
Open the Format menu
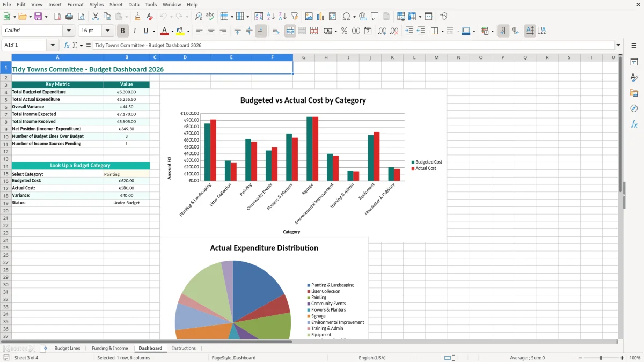coord(76,4)
